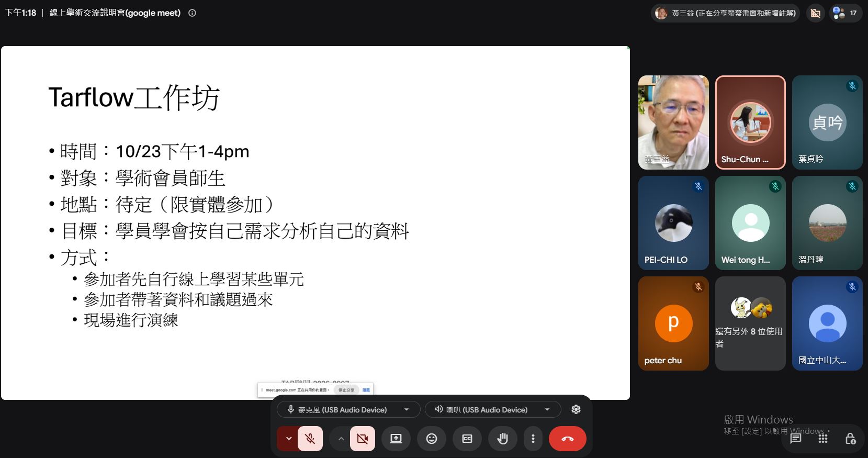Open audio settings gear icon
Viewport: 868px width, 458px height.
click(x=576, y=409)
